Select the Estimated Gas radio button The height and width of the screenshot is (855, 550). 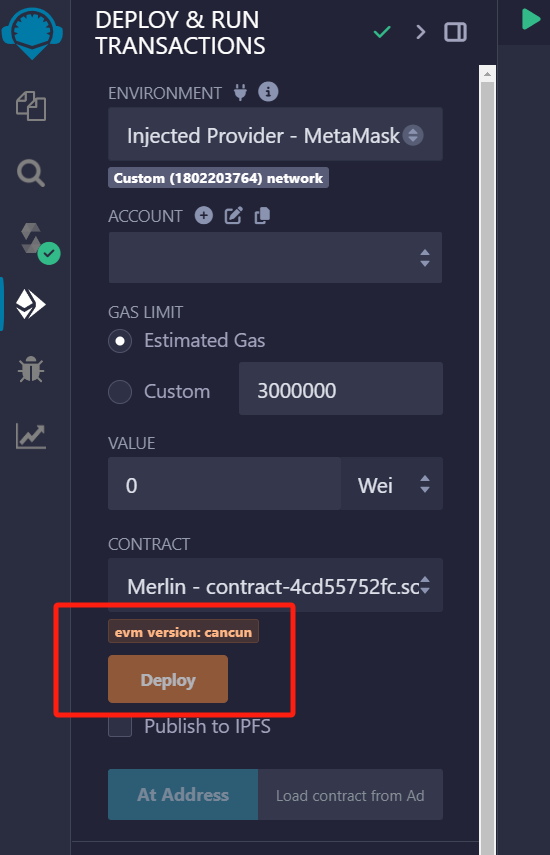tap(120, 341)
